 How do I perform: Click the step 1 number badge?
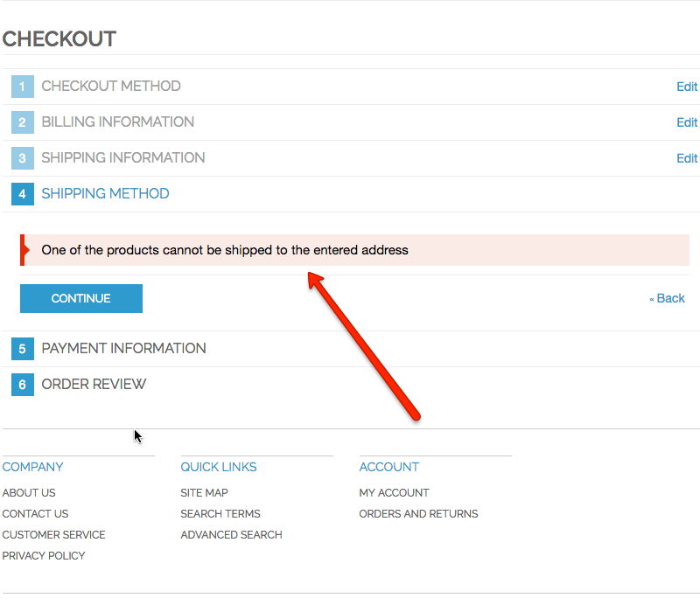coord(23,87)
